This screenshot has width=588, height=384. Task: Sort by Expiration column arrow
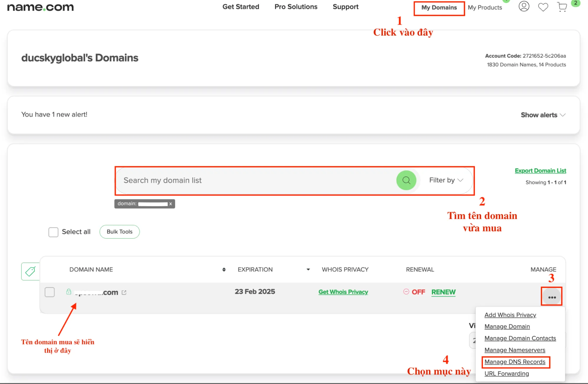coord(308,269)
